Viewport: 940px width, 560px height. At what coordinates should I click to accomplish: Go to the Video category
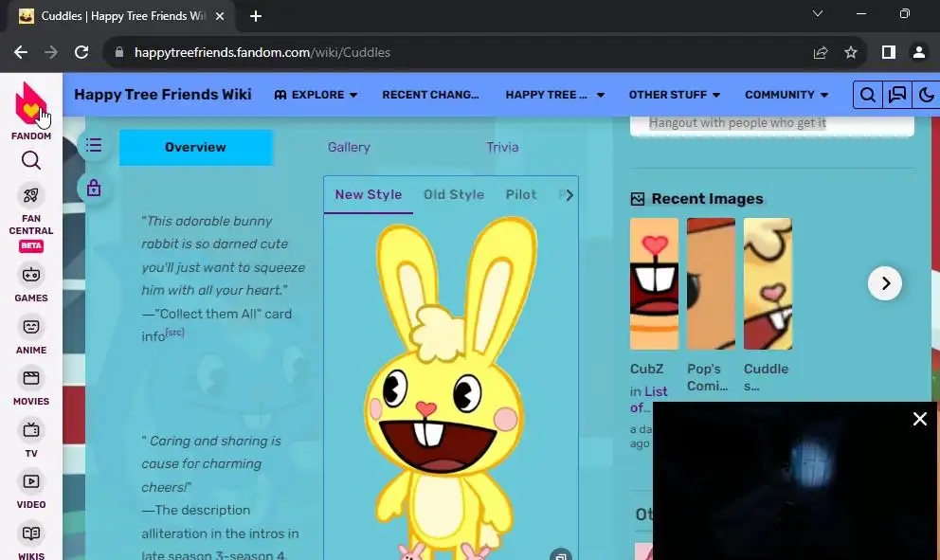[31, 490]
